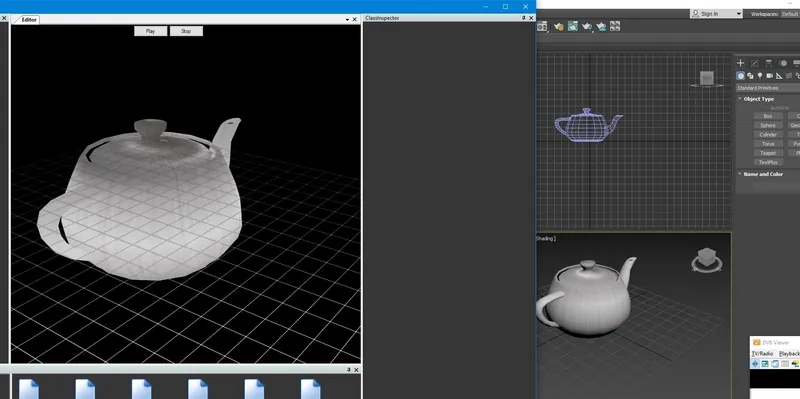Click second DVB Viewer toolbar icon
Image resolution: width=800 pixels, height=399 pixels.
[765, 364]
